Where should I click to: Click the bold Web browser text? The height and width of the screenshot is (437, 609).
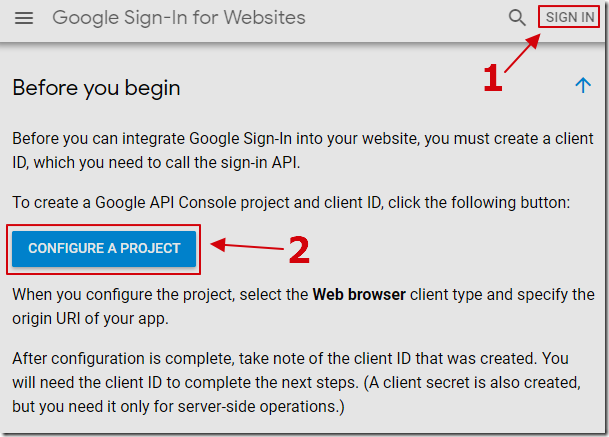tap(359, 294)
